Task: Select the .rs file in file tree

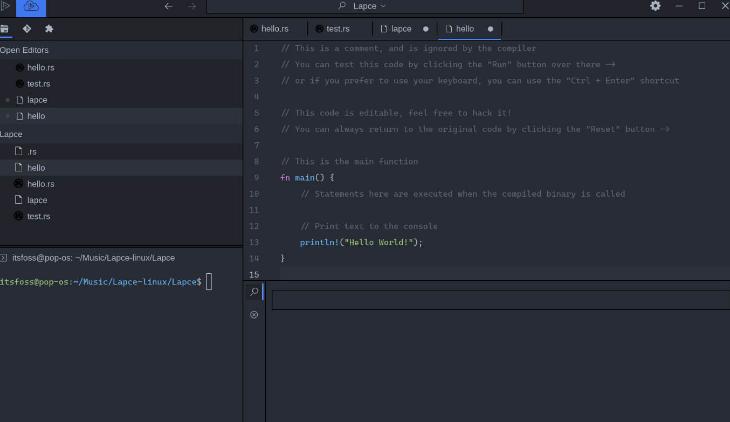Action: point(32,151)
